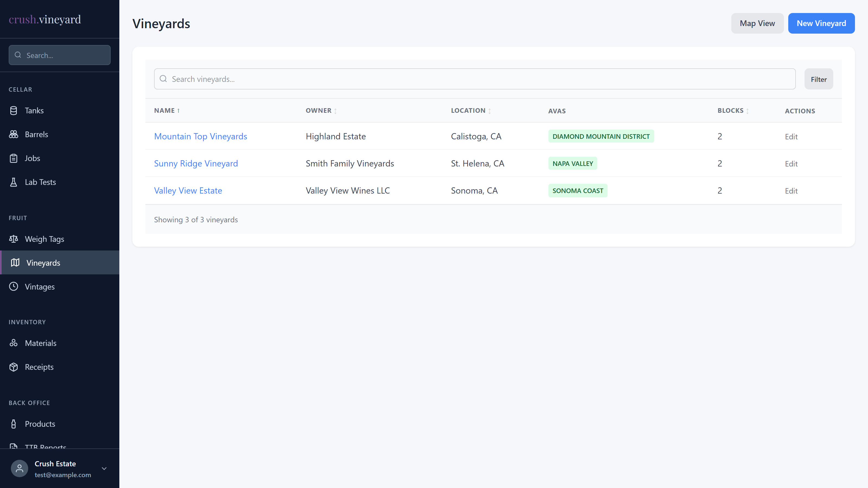Click location St. Helena, CA cell
This screenshot has width=868, height=488.
click(x=477, y=163)
